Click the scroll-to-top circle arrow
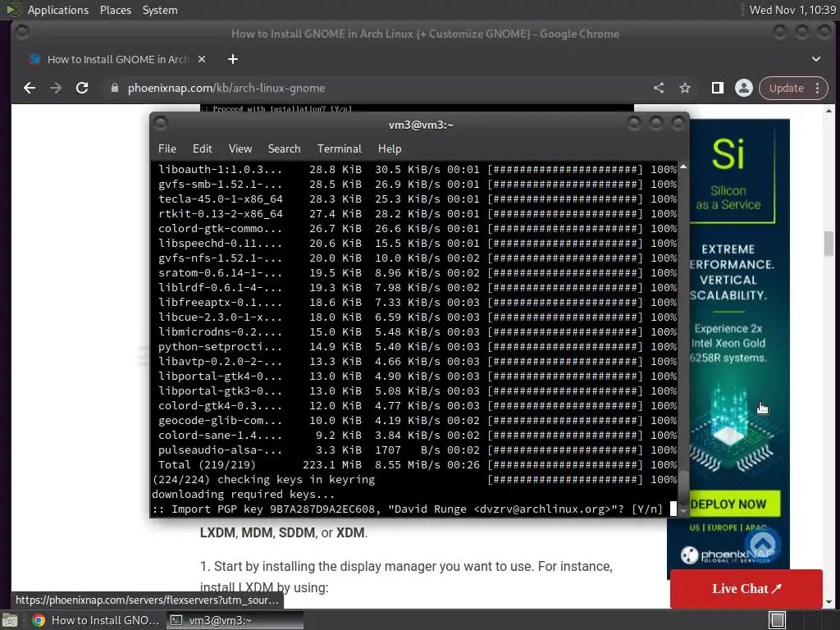This screenshot has height=630, width=840. point(763,543)
